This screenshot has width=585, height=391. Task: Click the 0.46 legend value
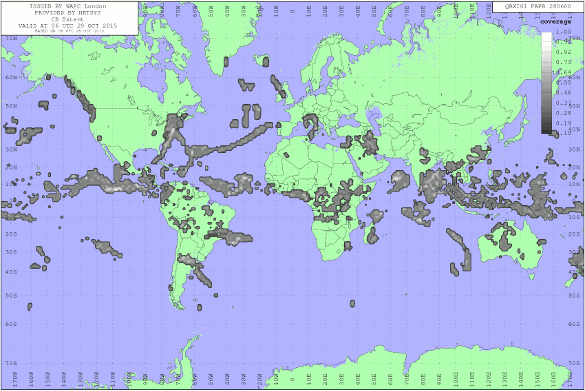coord(563,92)
